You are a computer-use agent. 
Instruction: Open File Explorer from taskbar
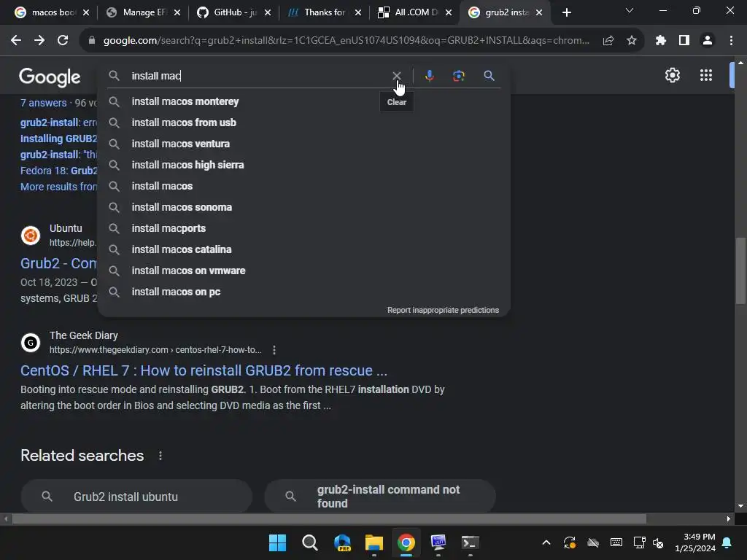[x=374, y=542]
